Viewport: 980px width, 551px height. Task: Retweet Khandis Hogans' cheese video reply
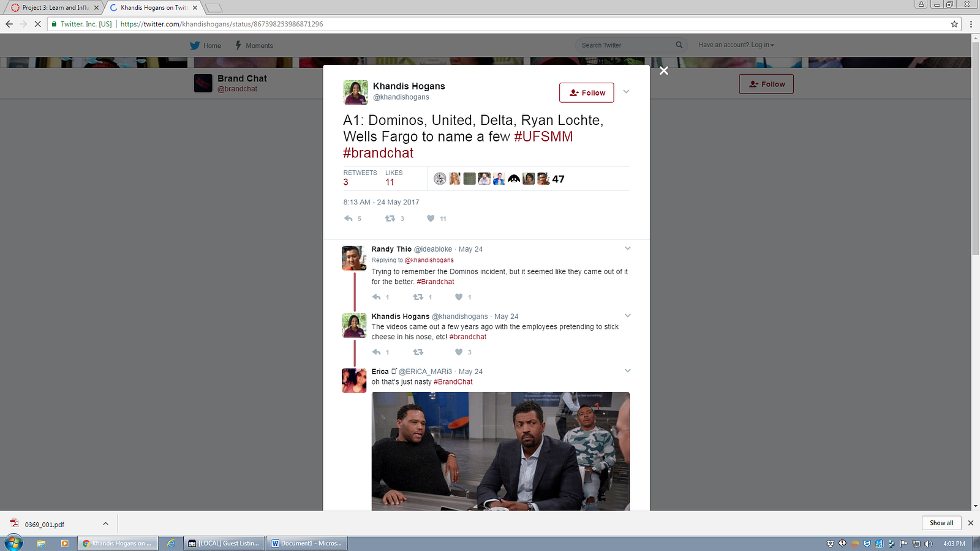click(418, 352)
